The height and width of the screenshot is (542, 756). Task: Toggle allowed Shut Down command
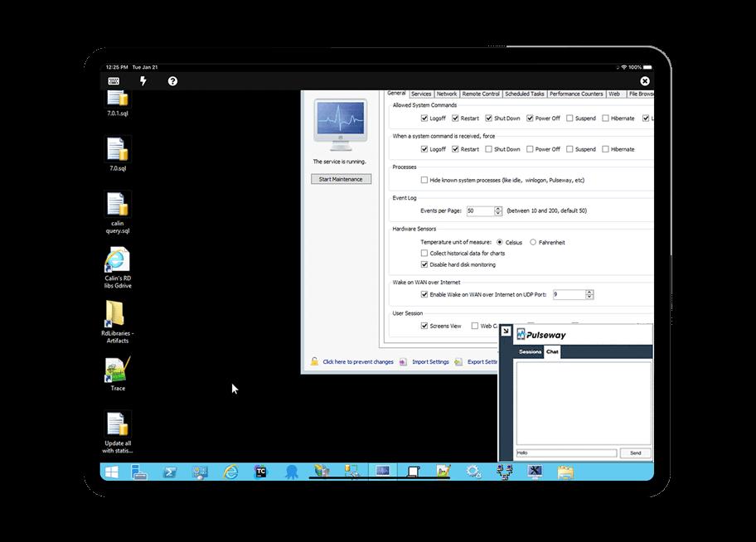(x=488, y=119)
